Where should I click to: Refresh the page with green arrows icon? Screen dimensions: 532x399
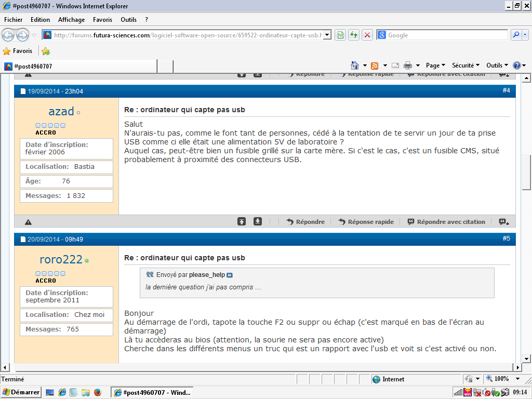point(354,35)
